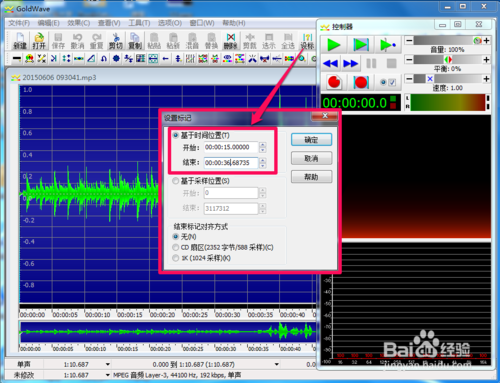Click the down spinner for end time (结束)
The height and width of the screenshot is (383, 500).
click(263, 166)
